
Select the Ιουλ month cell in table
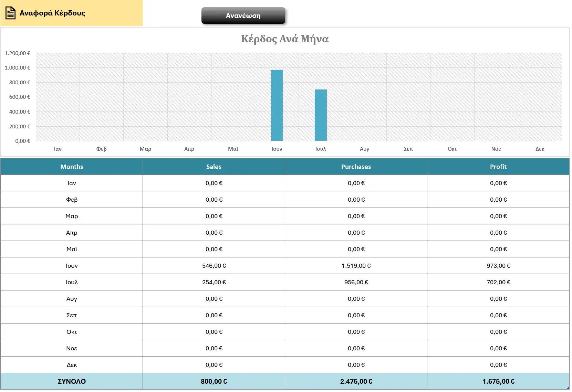coord(72,282)
